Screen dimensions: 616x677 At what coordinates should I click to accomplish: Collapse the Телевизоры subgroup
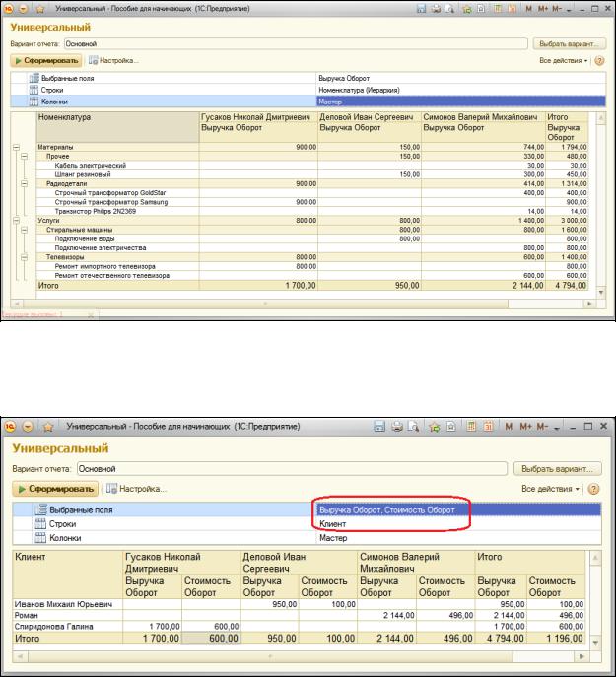pos(25,257)
